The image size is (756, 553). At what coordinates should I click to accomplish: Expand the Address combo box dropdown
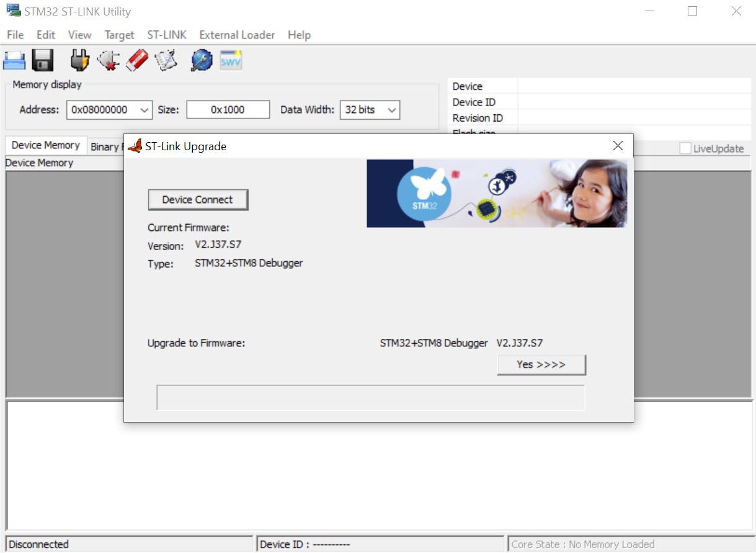[145, 110]
